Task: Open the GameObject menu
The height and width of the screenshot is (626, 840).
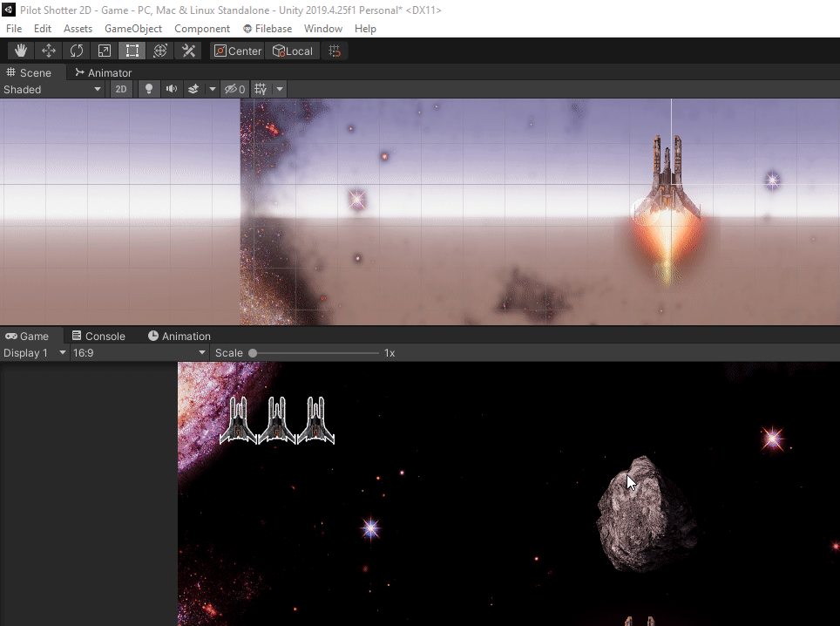Action: pyautogui.click(x=132, y=29)
